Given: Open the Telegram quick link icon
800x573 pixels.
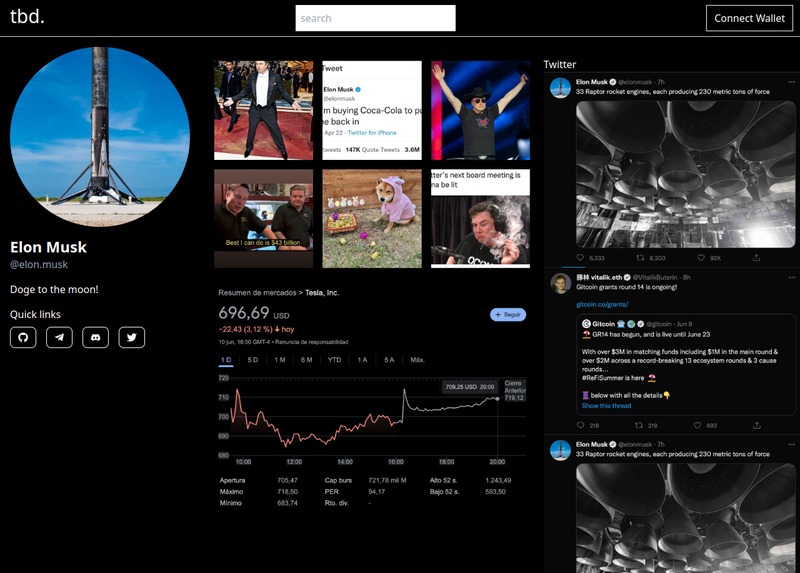Looking at the screenshot, I should [x=59, y=337].
